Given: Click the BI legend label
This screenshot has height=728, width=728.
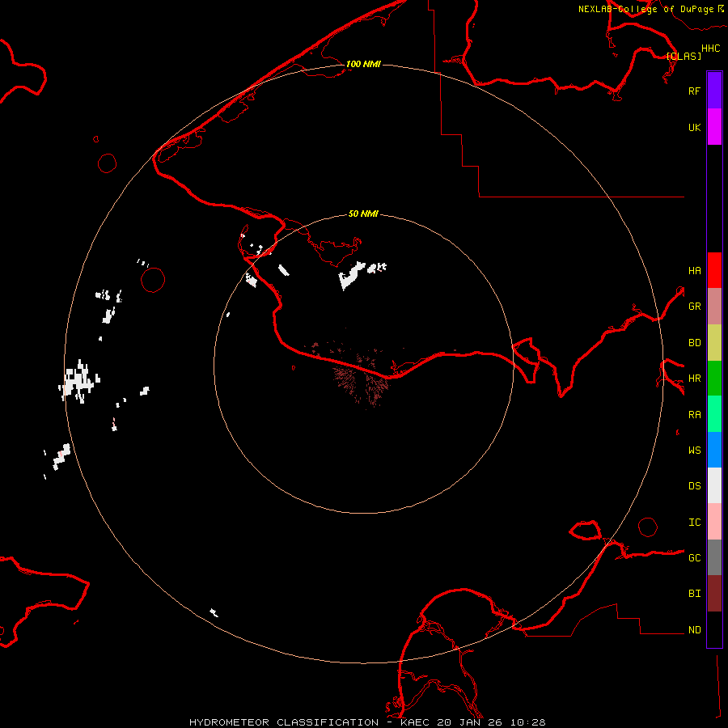Looking at the screenshot, I should [x=694, y=594].
